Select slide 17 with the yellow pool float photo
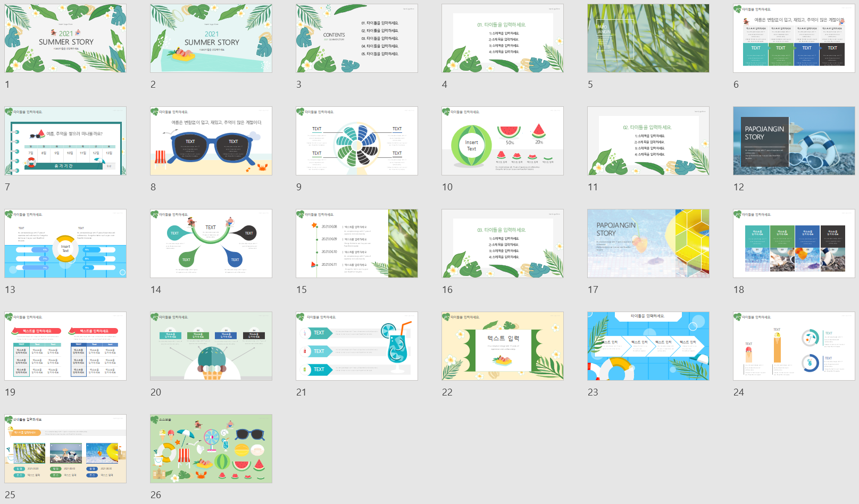859x504 pixels. (648, 243)
